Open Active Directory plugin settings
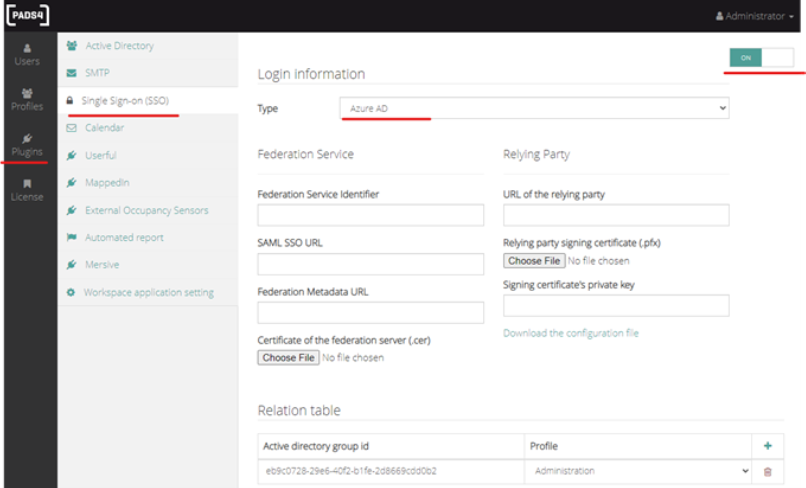 [x=148, y=46]
